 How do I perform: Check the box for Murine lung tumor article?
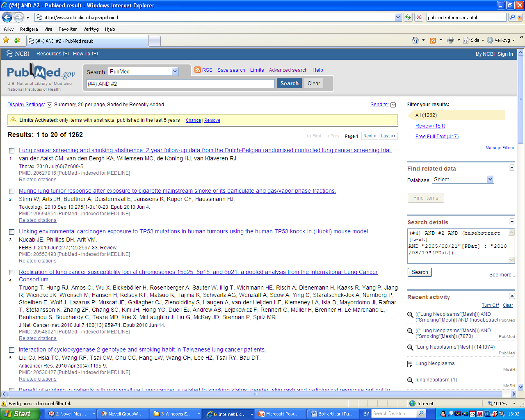tap(11, 192)
